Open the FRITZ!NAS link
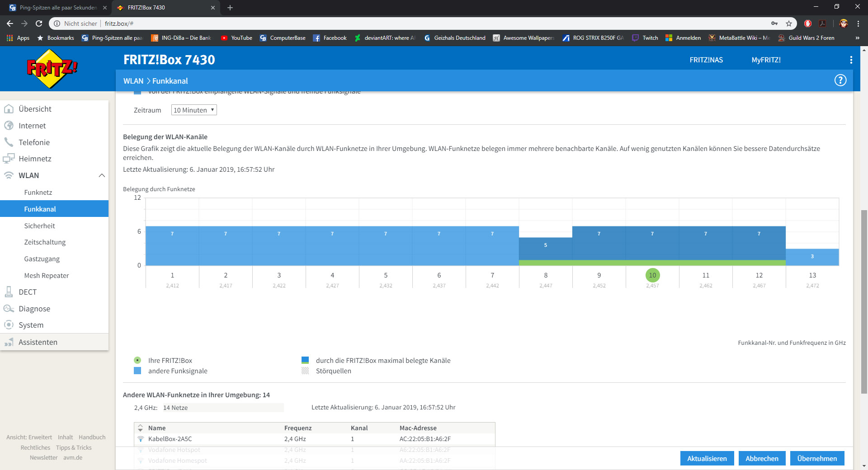 [706, 60]
